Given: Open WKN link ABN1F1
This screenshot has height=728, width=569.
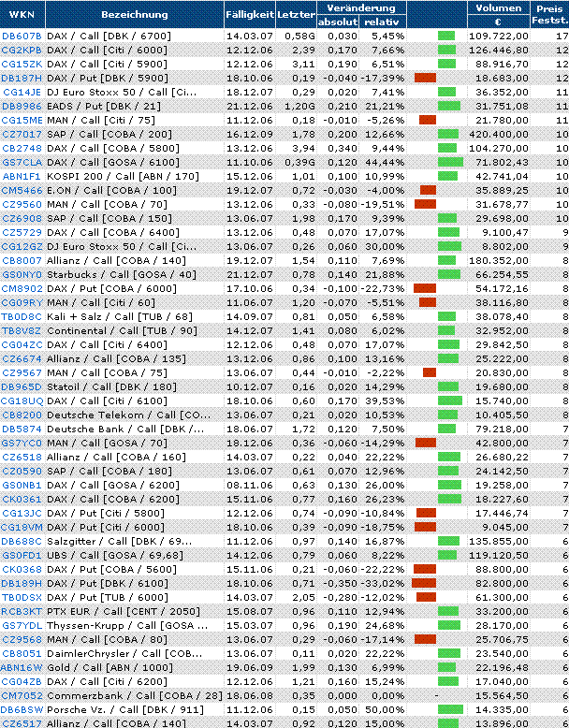Looking at the screenshot, I should coord(22,177).
